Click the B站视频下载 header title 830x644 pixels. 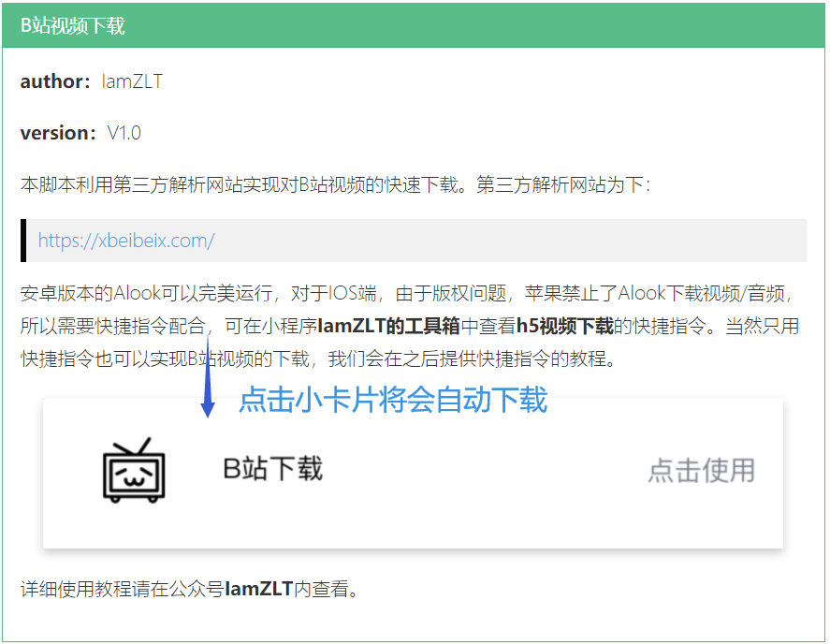[72, 25]
